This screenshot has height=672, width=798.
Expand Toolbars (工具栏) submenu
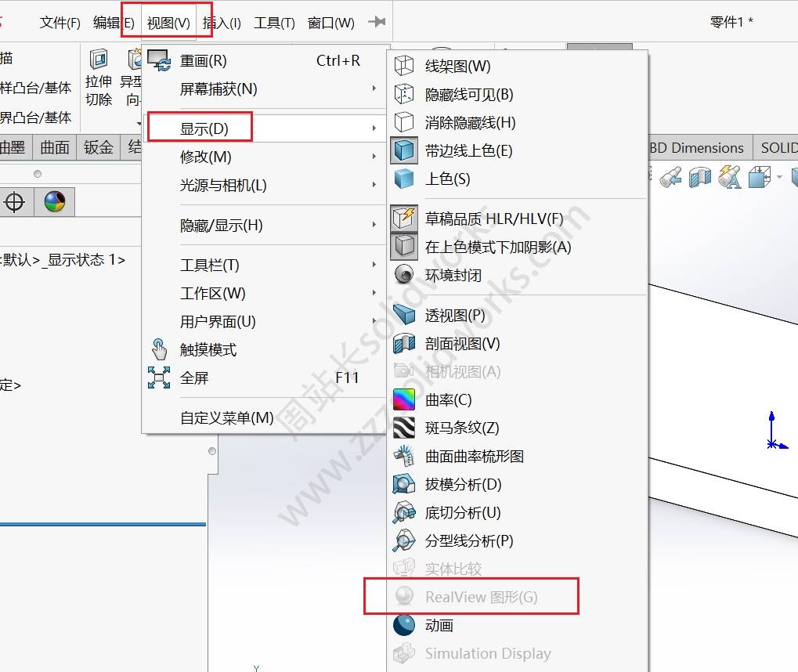(x=265, y=265)
